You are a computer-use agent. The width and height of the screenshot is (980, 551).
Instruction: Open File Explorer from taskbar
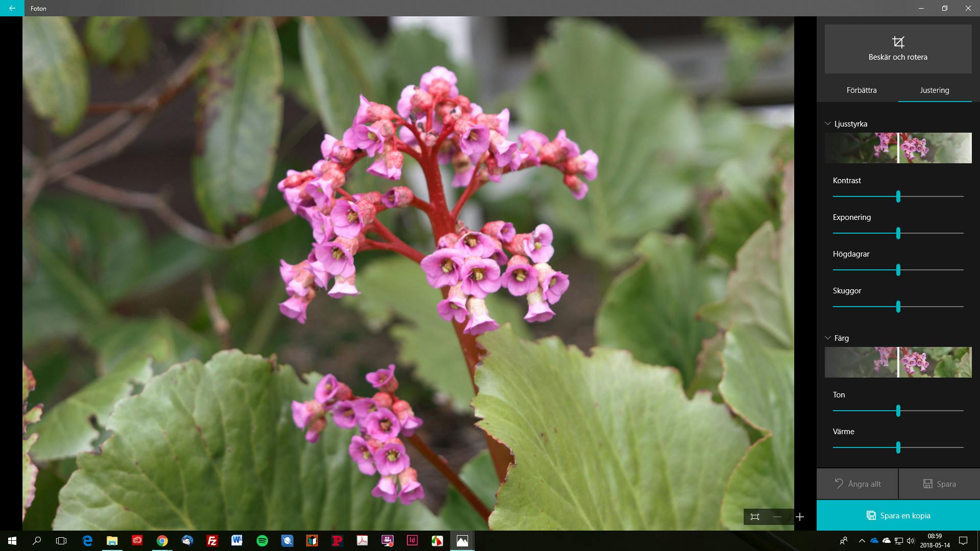pos(112,541)
